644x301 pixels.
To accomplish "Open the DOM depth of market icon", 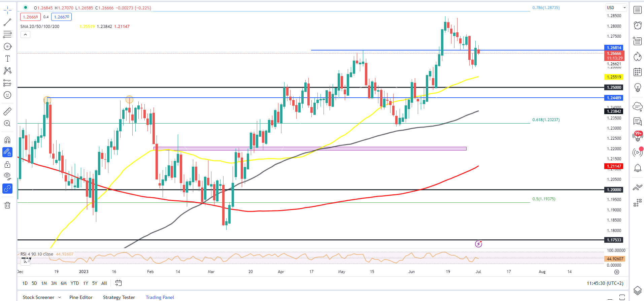I will click(638, 202).
